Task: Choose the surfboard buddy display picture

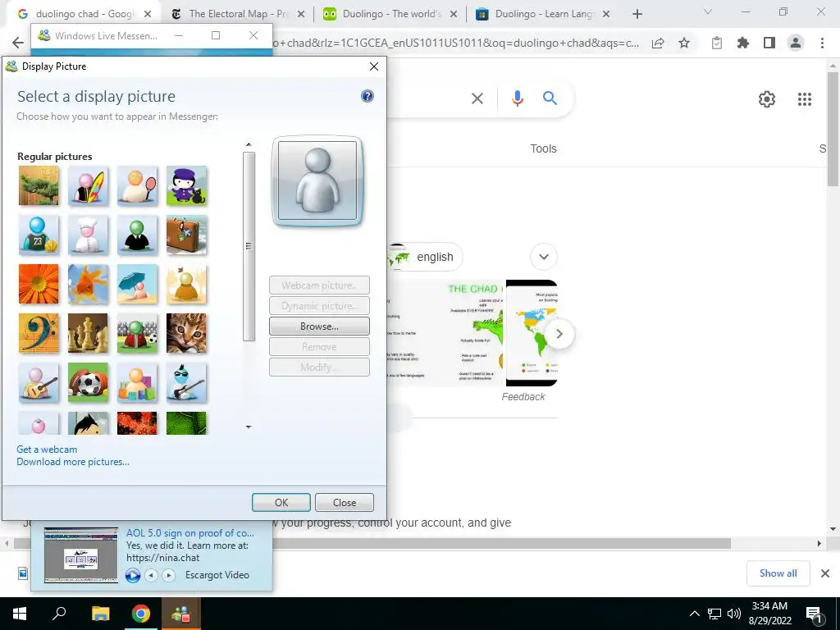Action: pos(88,185)
